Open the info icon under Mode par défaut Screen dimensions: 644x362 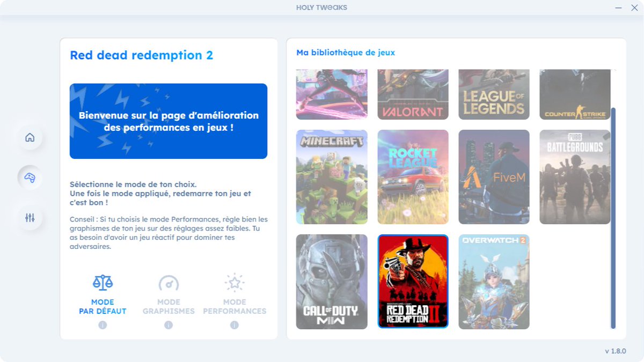click(102, 324)
